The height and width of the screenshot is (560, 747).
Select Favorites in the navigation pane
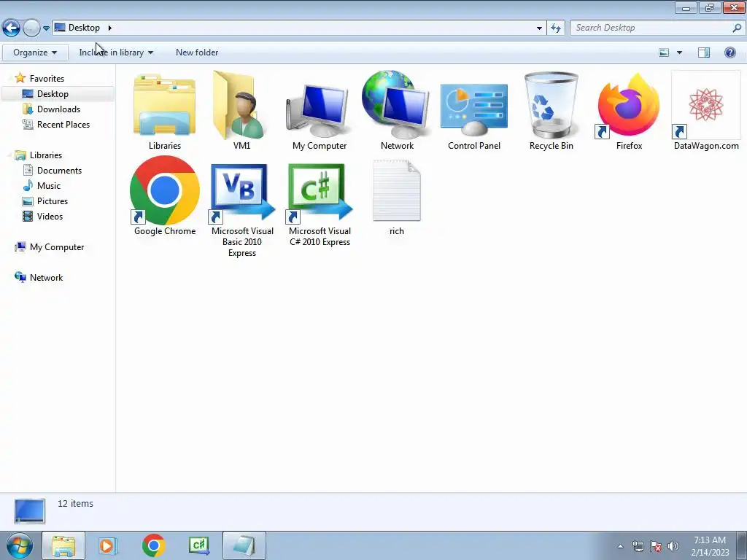click(x=47, y=79)
